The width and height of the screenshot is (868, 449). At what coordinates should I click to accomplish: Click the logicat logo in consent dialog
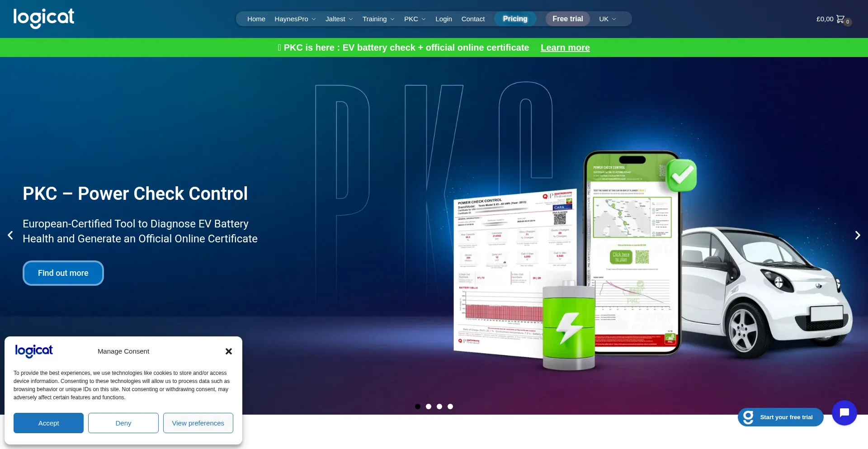[x=34, y=351]
